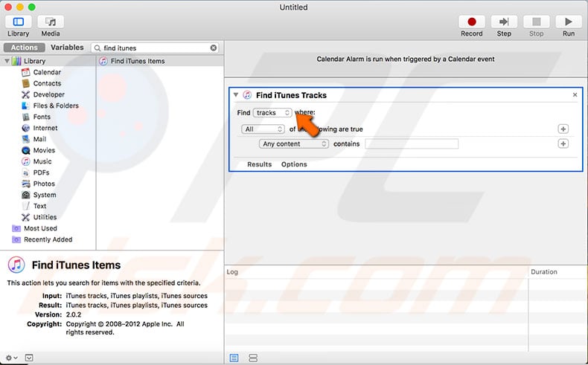This screenshot has width=588, height=365.
Task: Show the Results of the action
Action: point(259,164)
